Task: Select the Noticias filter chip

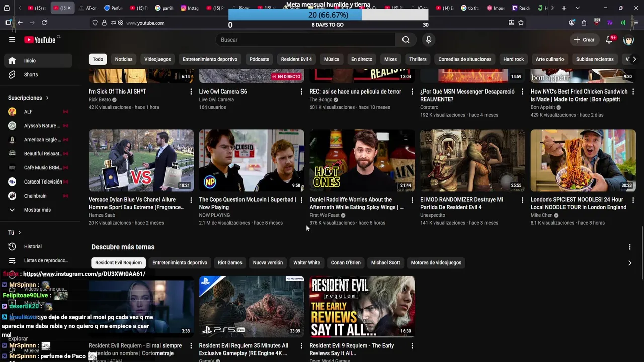Action: click(124, 59)
